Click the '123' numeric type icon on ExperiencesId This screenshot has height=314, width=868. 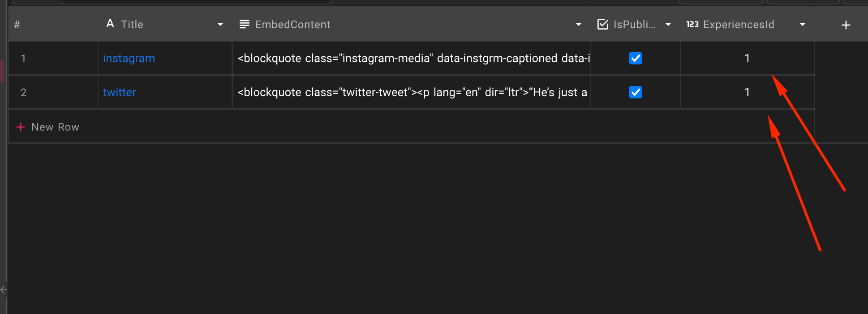tap(692, 24)
